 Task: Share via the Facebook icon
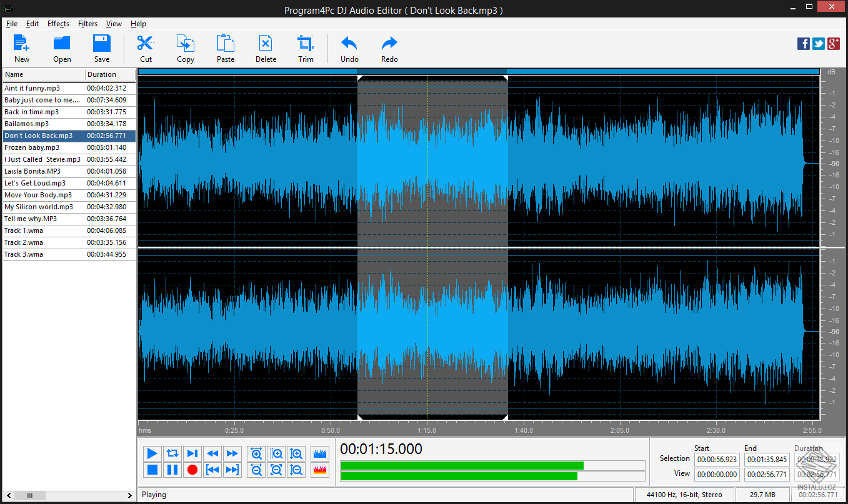click(x=803, y=43)
